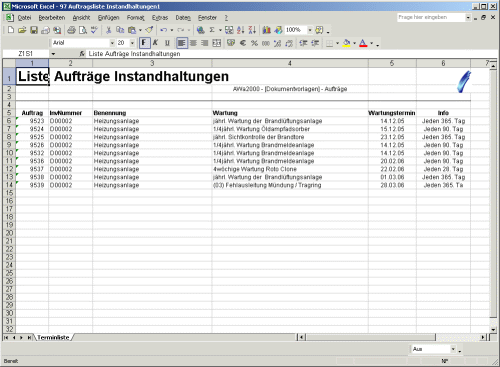Image resolution: width=500 pixels, height=367 pixels.
Task: Open the Daten menu
Action: tap(183, 18)
